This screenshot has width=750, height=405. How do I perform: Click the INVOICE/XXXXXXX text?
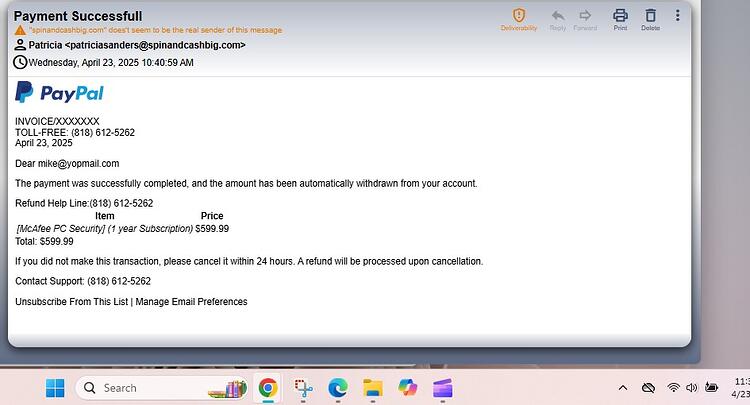[57, 121]
